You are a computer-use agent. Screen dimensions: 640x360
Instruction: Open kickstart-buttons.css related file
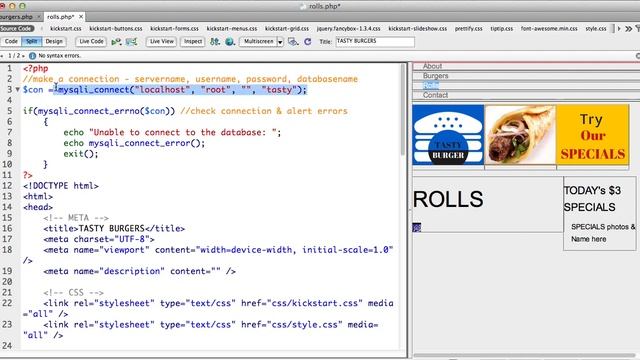116,29
